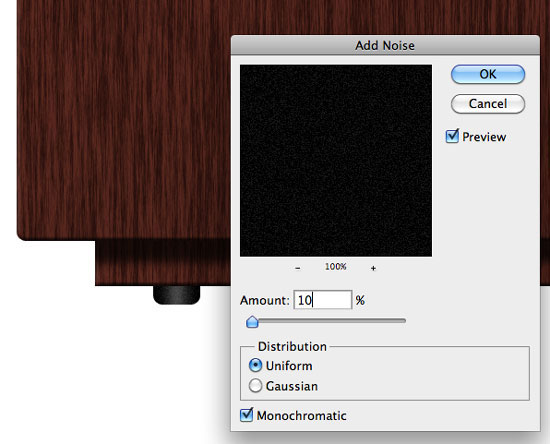Zoom out preview with minus button
The height and width of the screenshot is (444, 550).
(x=298, y=268)
